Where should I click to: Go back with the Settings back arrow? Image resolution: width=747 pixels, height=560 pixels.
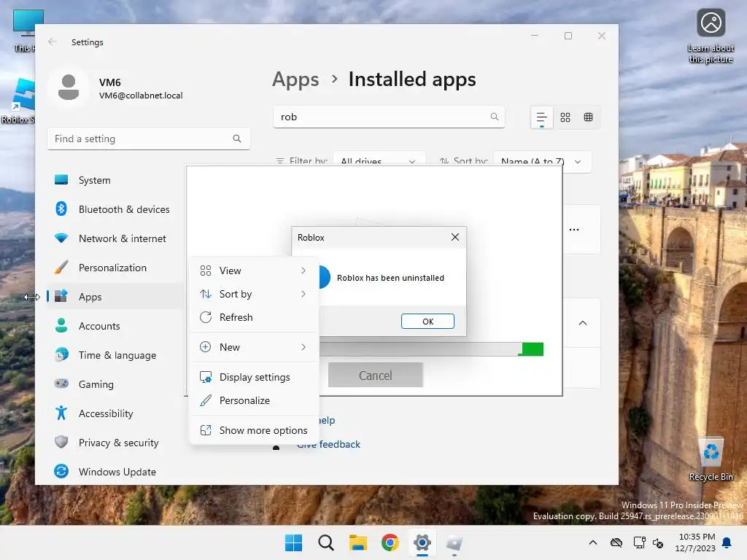tap(53, 42)
